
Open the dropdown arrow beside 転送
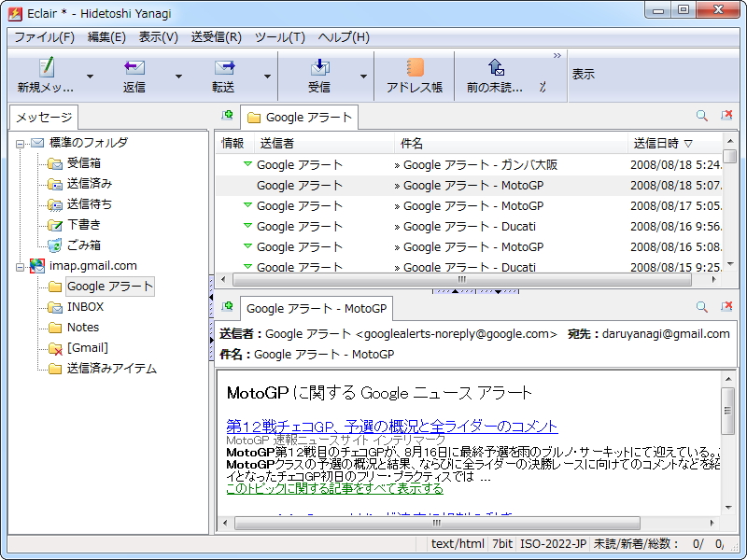tap(269, 78)
